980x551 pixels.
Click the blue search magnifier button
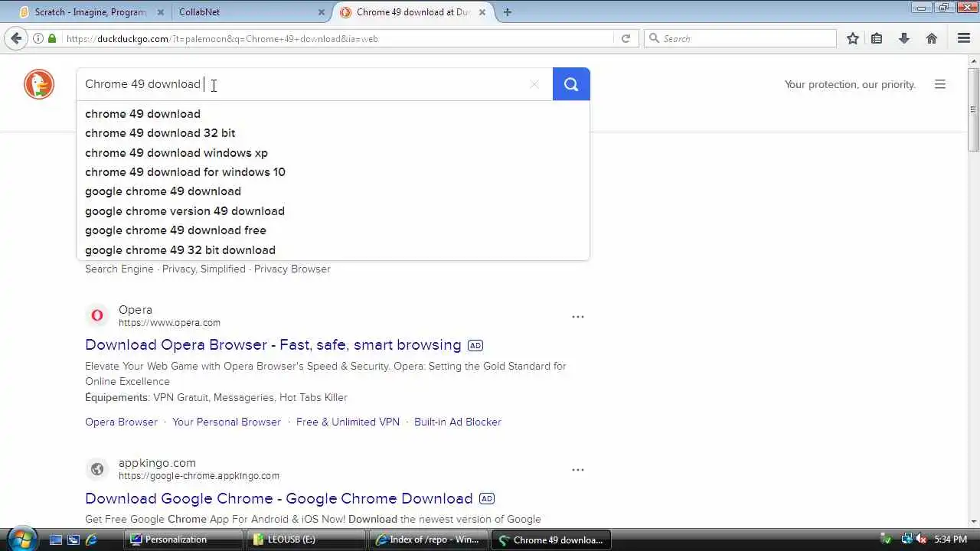pos(571,84)
